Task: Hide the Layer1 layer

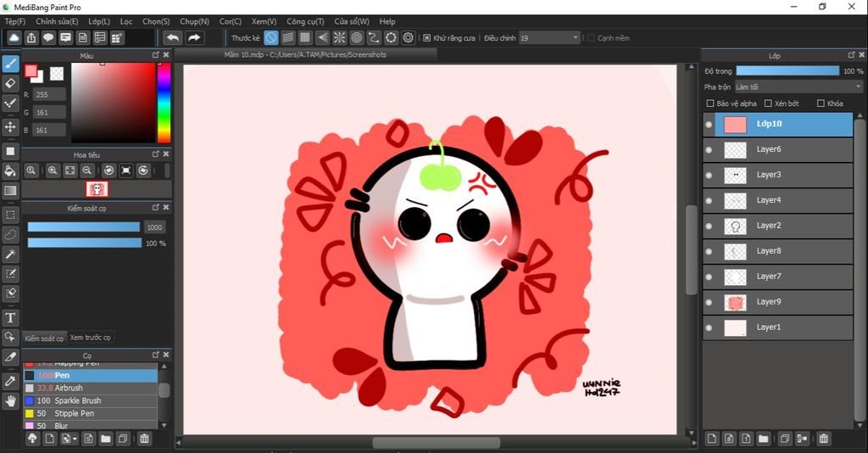Action: coord(709,327)
